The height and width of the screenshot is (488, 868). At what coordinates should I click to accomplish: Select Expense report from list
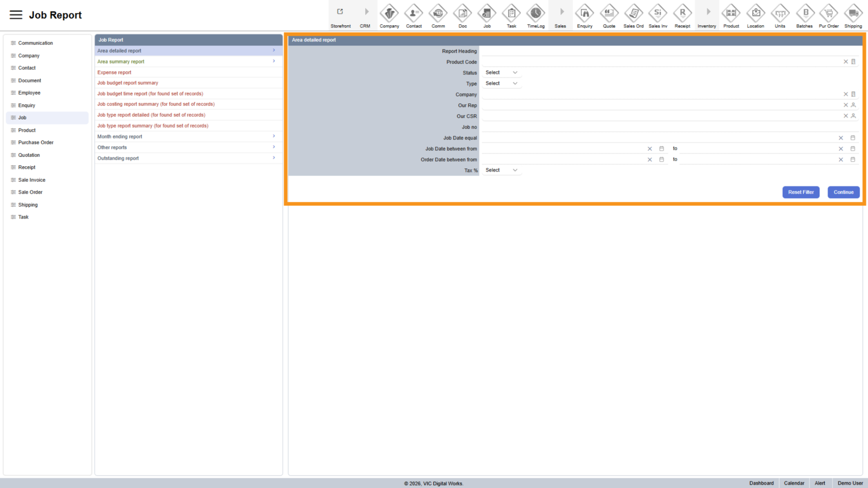115,73
